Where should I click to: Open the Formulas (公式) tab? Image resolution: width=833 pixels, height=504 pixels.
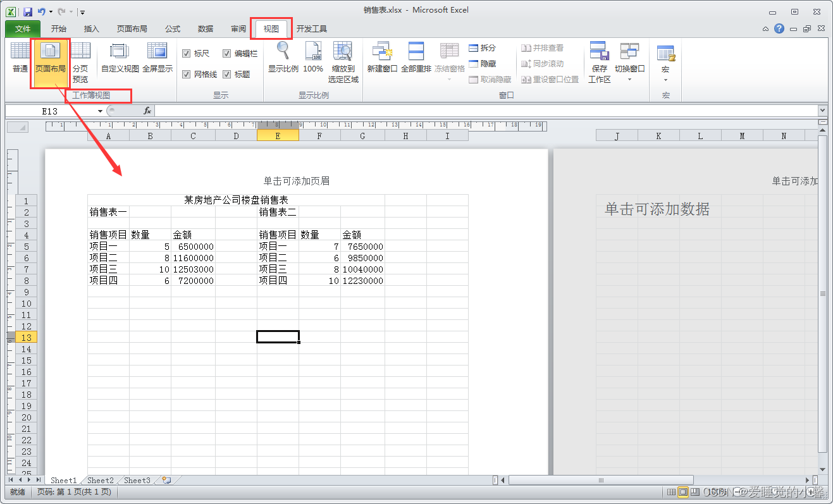[x=173, y=28]
